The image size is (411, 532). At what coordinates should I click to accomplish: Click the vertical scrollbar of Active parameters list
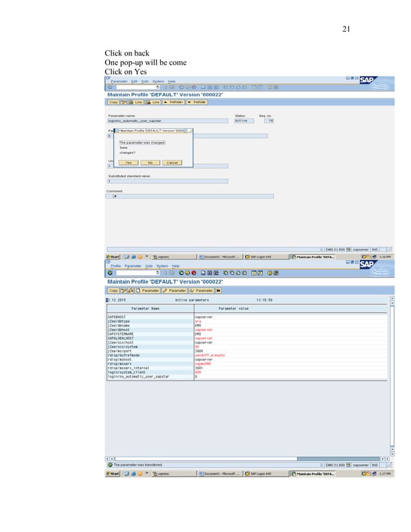tap(392, 376)
